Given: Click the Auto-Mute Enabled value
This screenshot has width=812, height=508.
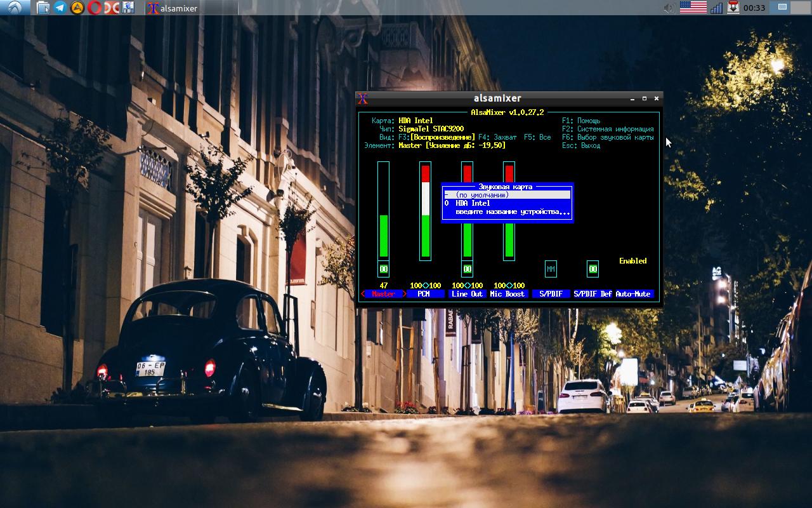Looking at the screenshot, I should [x=633, y=261].
